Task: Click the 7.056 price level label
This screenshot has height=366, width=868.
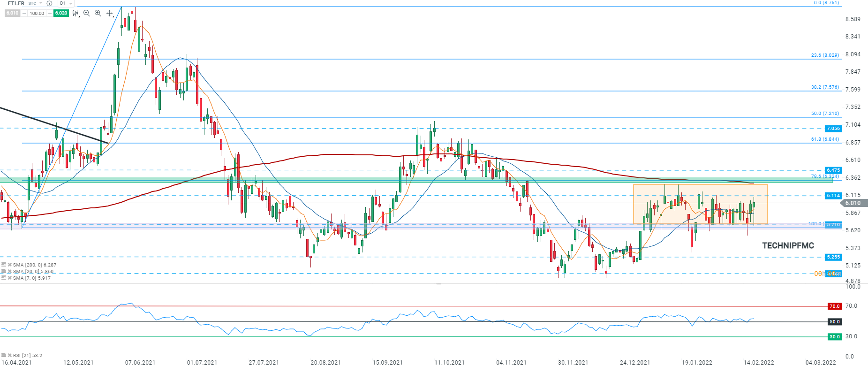Action: click(x=833, y=129)
